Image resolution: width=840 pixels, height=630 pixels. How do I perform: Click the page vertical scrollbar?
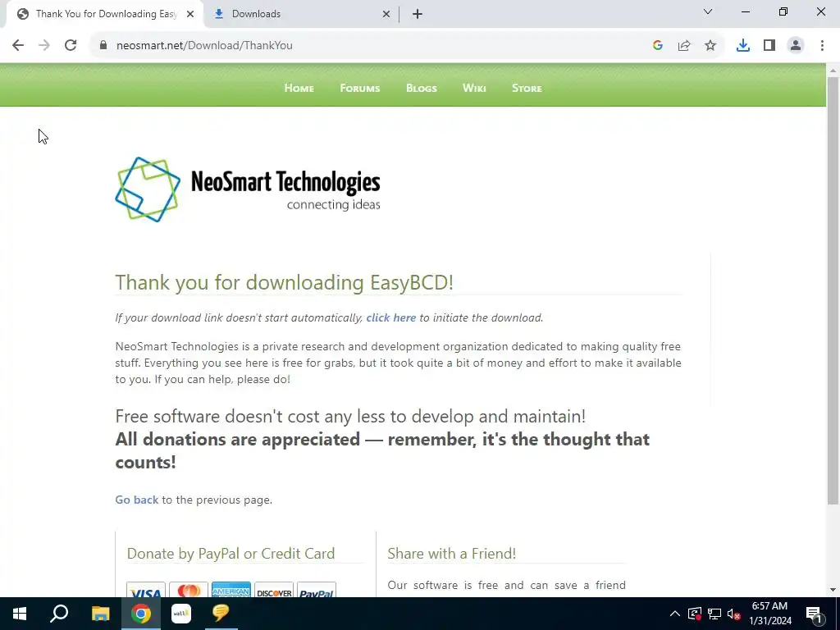[x=833, y=290]
